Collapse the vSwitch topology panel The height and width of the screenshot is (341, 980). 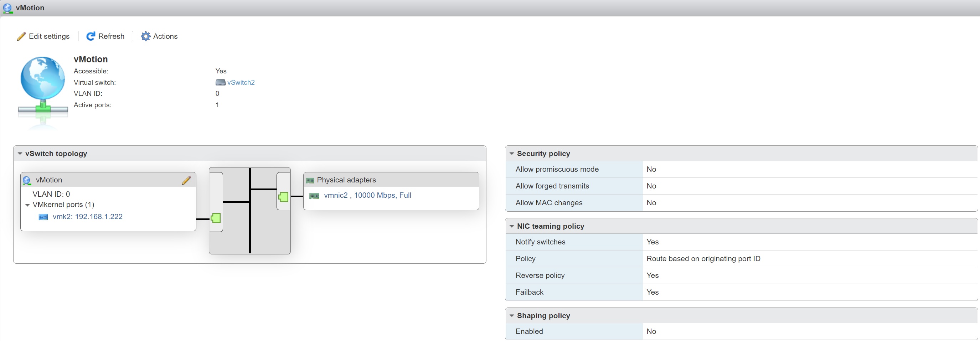20,154
